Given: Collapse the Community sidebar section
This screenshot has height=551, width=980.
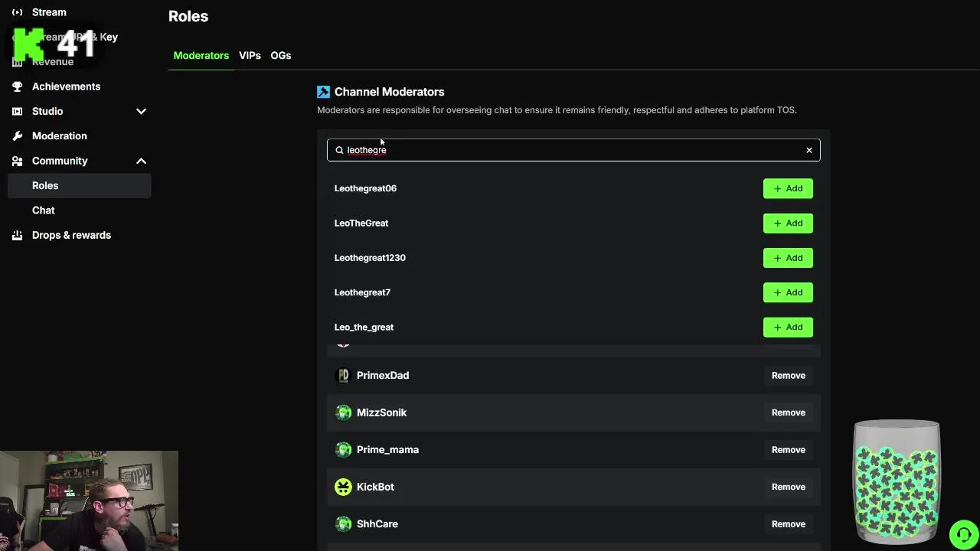Looking at the screenshot, I should pyautogui.click(x=141, y=161).
